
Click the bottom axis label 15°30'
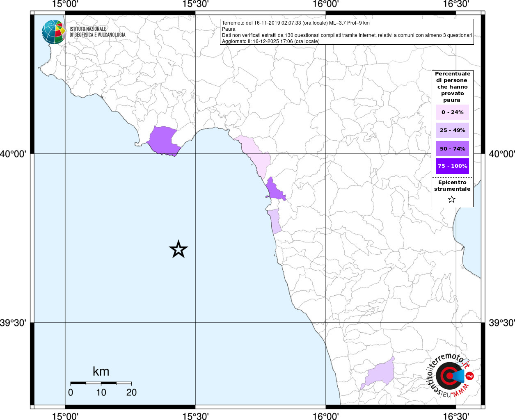pyautogui.click(x=195, y=416)
